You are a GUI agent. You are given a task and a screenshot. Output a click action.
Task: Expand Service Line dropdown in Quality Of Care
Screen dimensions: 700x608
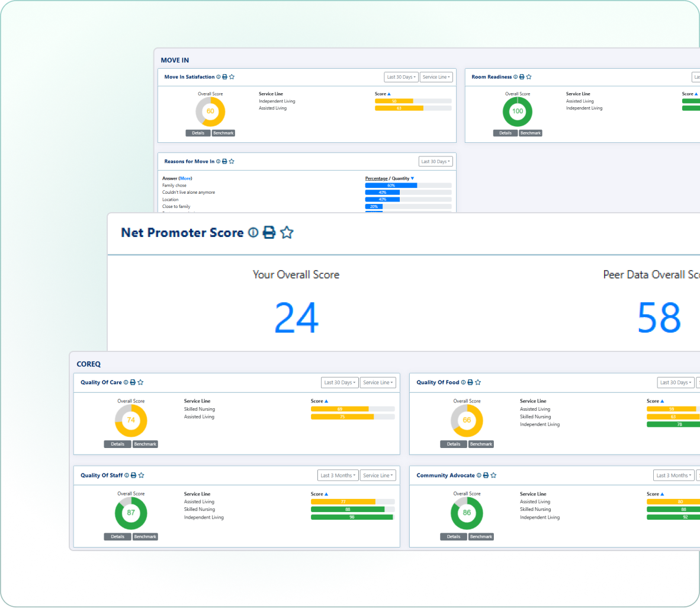pyautogui.click(x=378, y=382)
